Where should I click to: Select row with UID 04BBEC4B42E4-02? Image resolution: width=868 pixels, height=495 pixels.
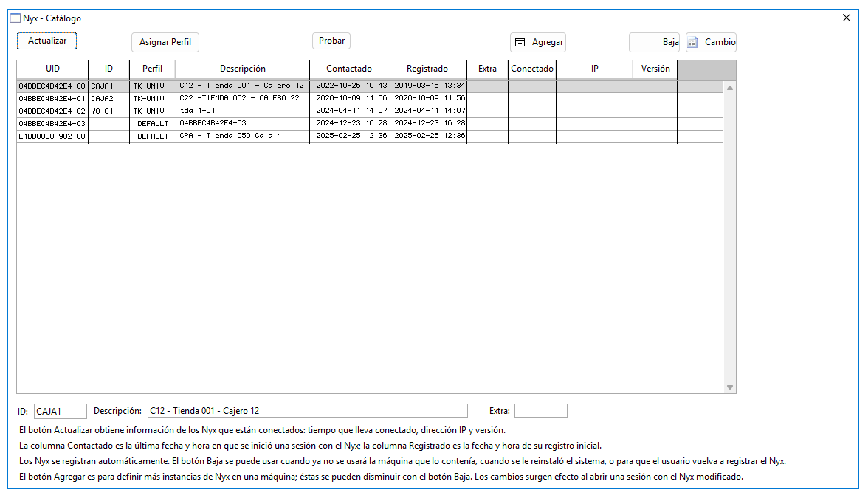370,111
